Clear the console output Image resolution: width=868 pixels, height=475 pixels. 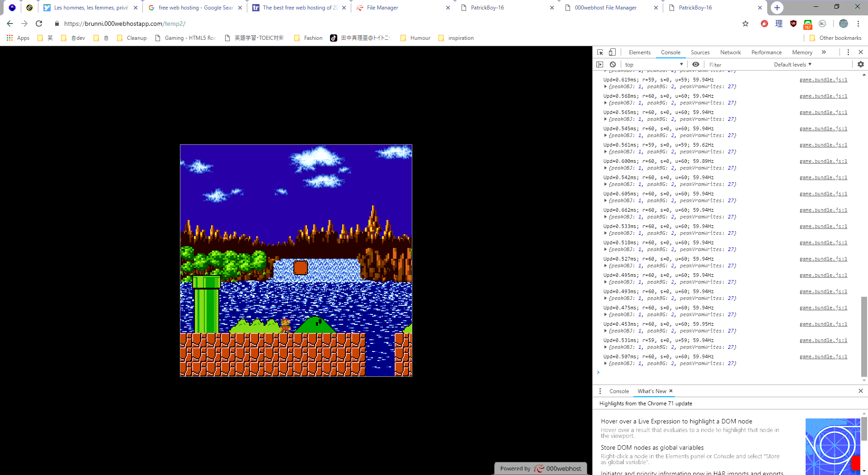point(613,65)
